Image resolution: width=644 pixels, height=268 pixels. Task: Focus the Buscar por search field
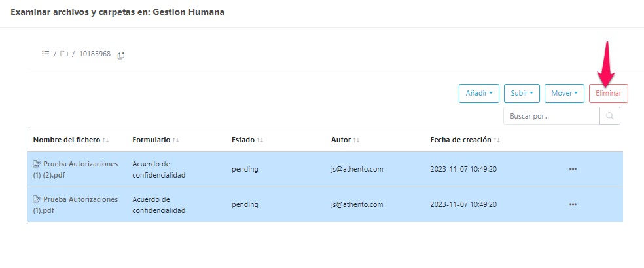(551, 116)
